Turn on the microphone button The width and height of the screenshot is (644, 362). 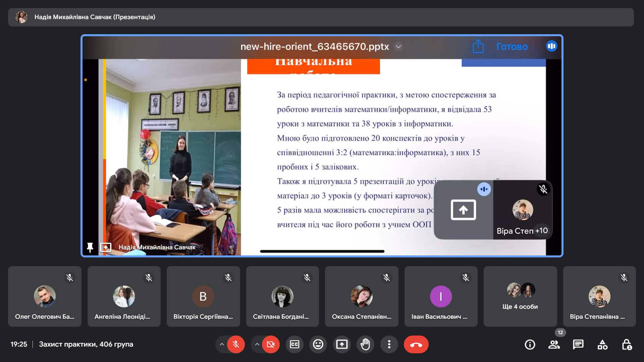(x=236, y=344)
